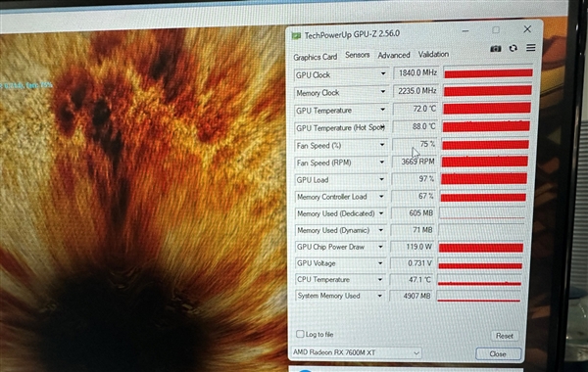Open the Memory Clock dropdown arrow
Viewport: 588px width, 372px height.
[x=382, y=91]
